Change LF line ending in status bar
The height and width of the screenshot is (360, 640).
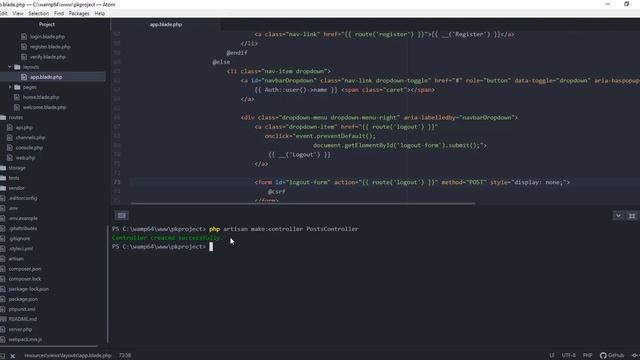552,356
